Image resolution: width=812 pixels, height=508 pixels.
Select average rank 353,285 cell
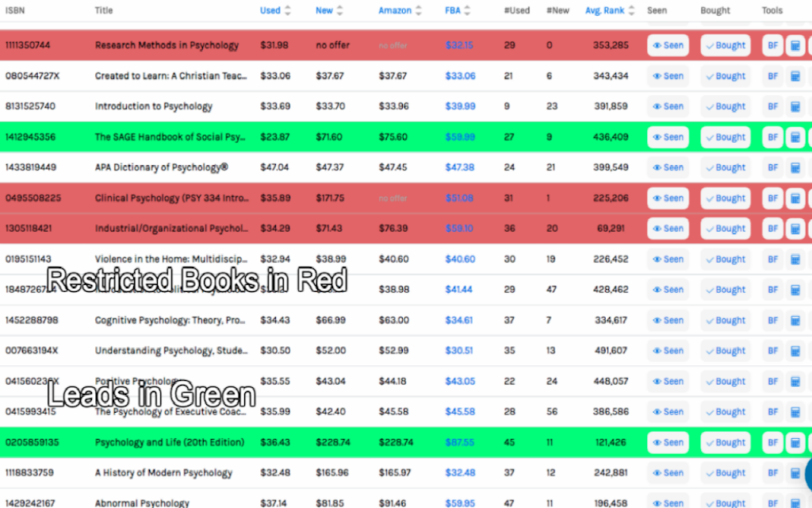pyautogui.click(x=611, y=45)
